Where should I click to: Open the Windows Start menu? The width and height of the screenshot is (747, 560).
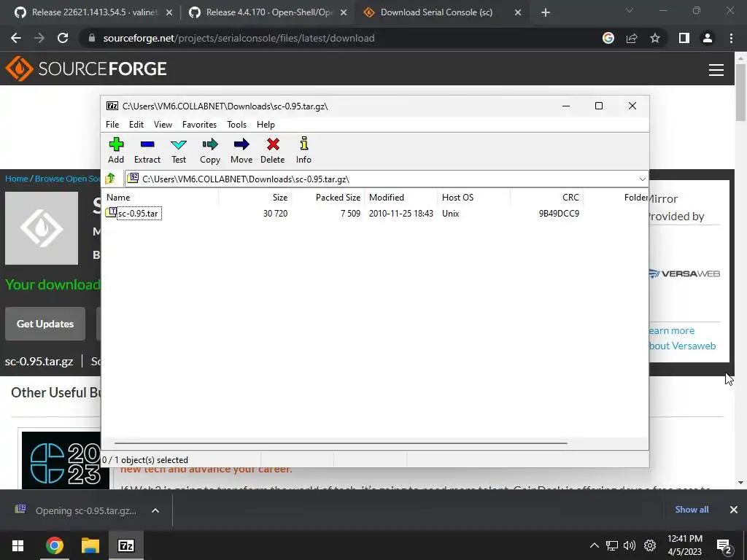pos(18,545)
